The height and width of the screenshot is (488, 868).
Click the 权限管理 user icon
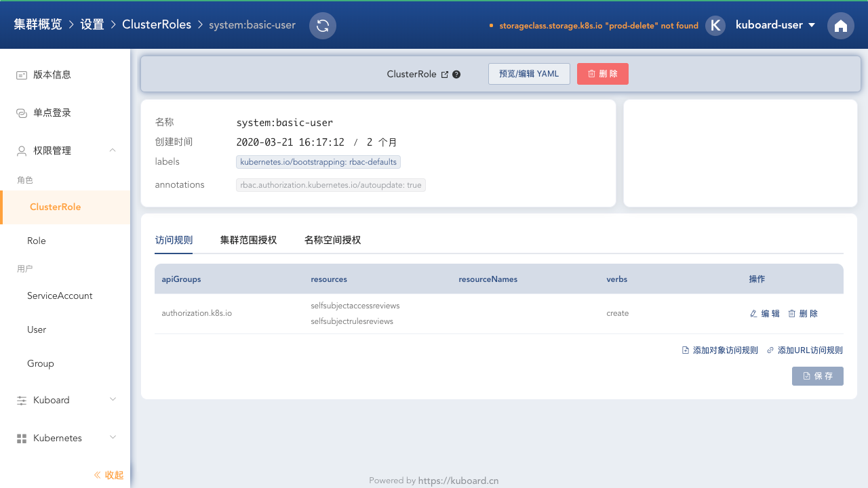click(22, 150)
